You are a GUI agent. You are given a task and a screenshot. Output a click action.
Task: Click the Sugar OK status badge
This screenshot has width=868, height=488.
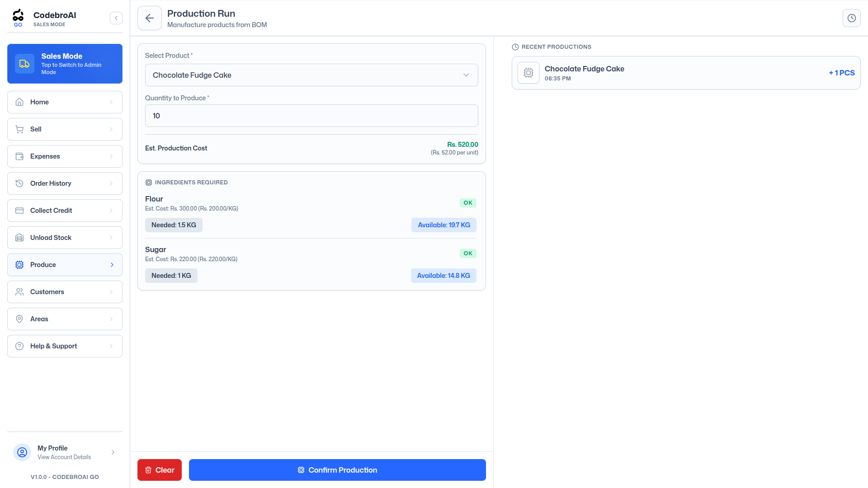point(468,253)
